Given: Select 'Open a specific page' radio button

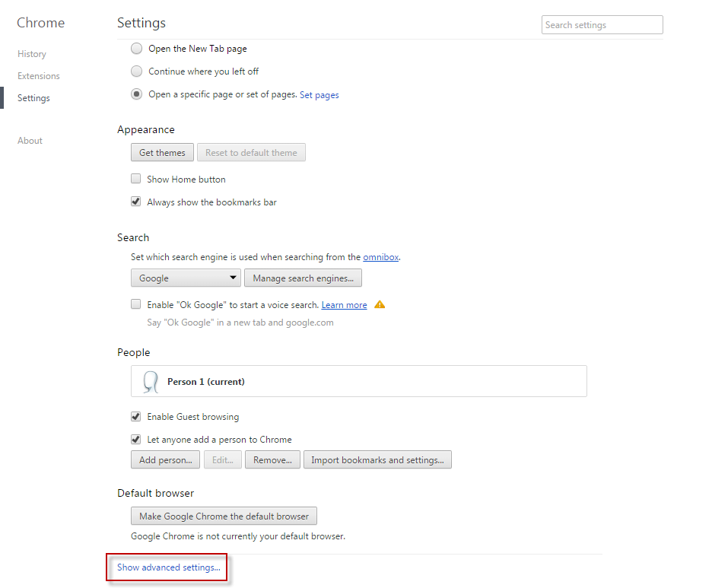Looking at the screenshot, I should [x=137, y=94].
